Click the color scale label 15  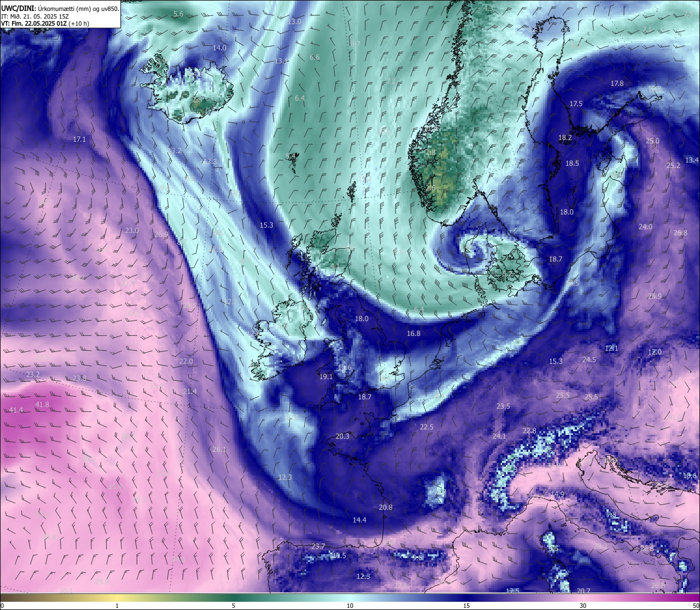[x=466, y=606]
